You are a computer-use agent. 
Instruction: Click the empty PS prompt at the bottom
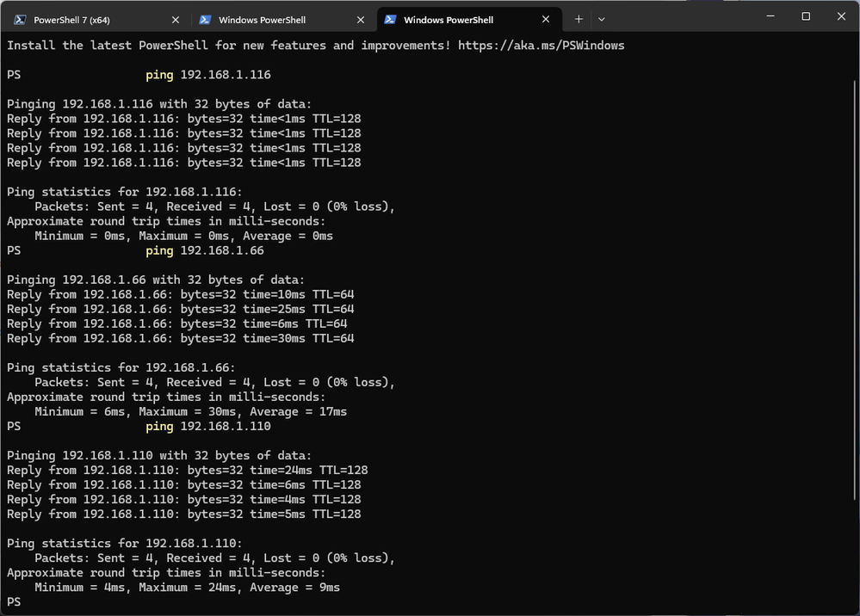[x=14, y=602]
